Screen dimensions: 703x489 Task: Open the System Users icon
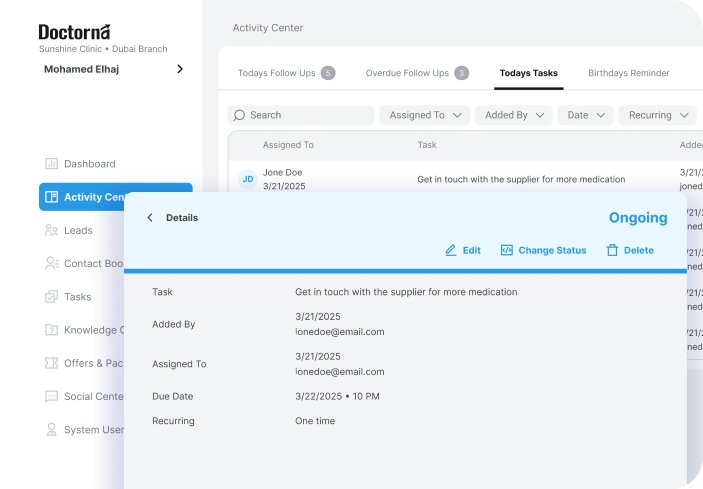pos(51,430)
